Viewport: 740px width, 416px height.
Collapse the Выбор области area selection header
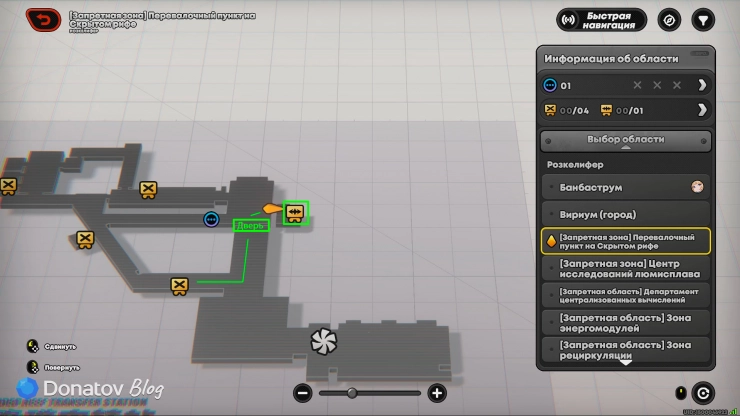click(626, 141)
